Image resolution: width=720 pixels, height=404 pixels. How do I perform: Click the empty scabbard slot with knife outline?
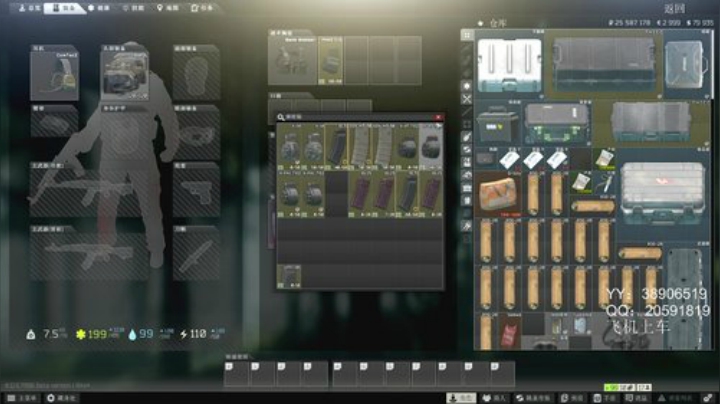click(197, 256)
